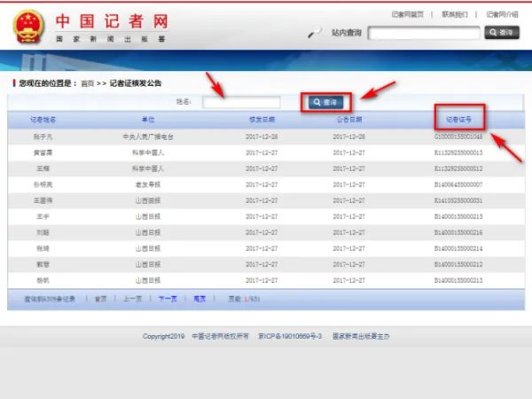Viewport: 532px width, 399px height.
Task: Jump to last page with 尾页
Action: pyautogui.click(x=200, y=299)
